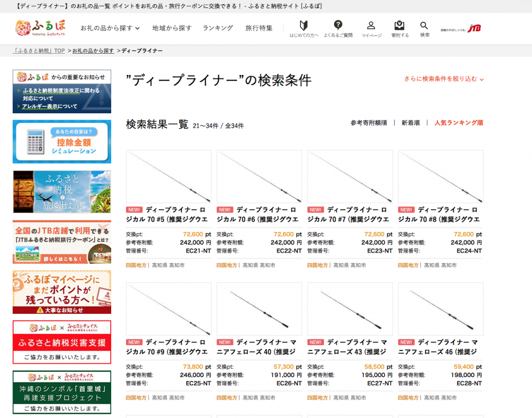Open the まだポイントが残っている方へ banner
This screenshot has width=532, height=418.
62,292
